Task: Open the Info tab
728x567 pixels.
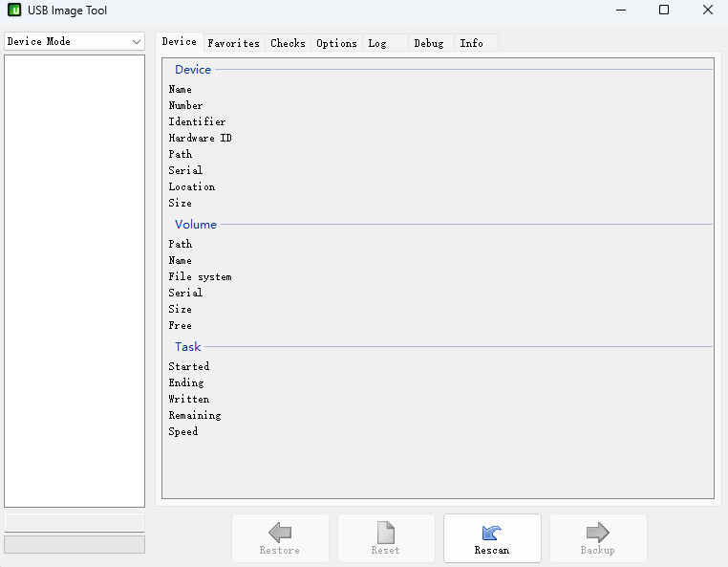Action: (476, 43)
